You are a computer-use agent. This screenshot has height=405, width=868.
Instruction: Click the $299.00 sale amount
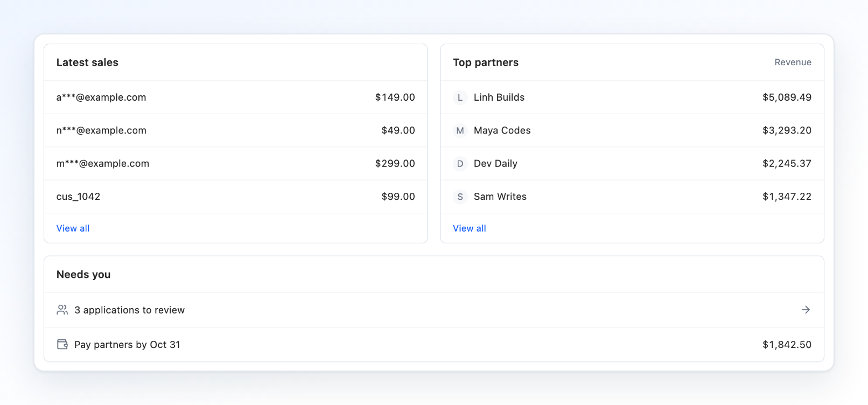point(395,164)
